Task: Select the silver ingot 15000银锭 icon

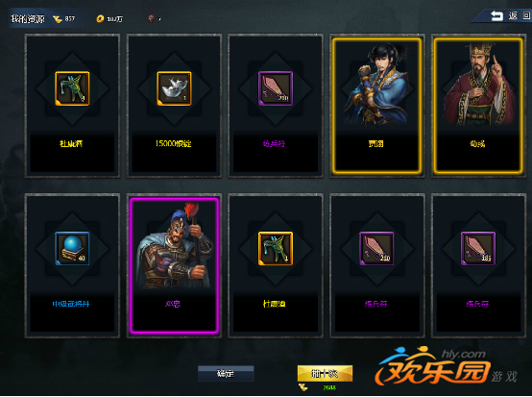Action: tap(174, 88)
